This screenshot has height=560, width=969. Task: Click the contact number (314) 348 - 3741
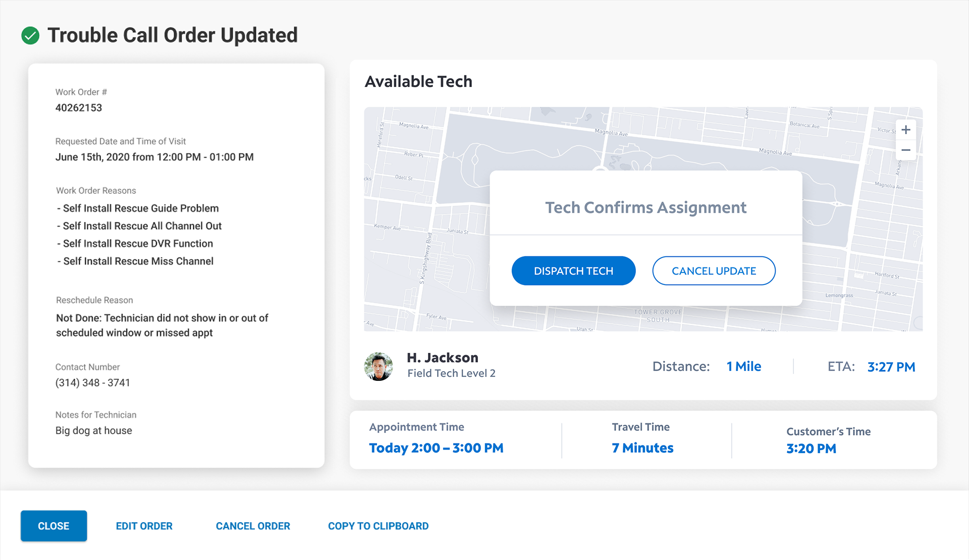click(93, 382)
